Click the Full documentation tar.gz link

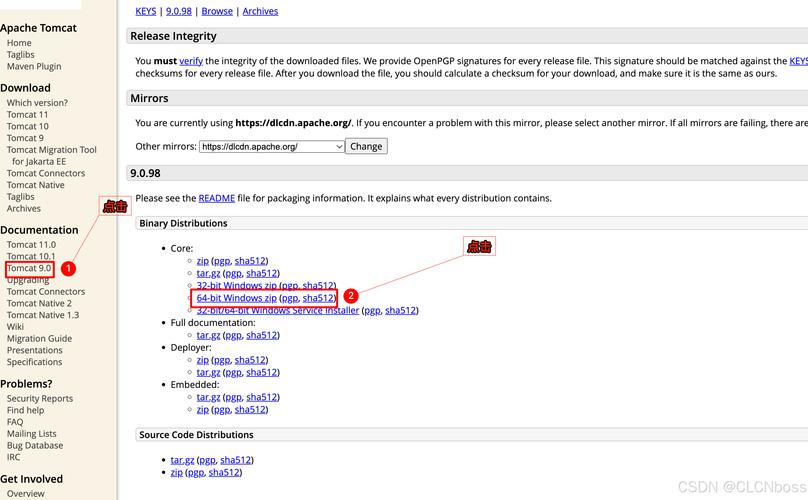(208, 335)
